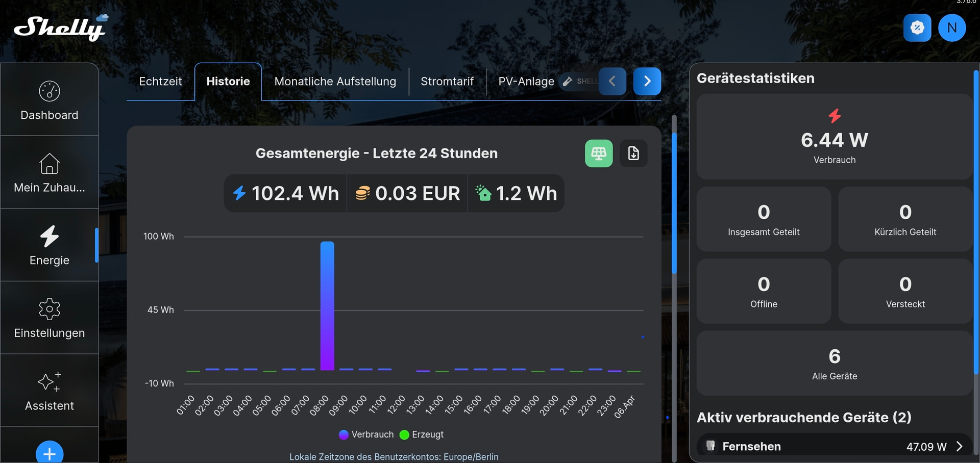Open the Stromtarif tab
The width and height of the screenshot is (980, 463).
[x=447, y=82]
